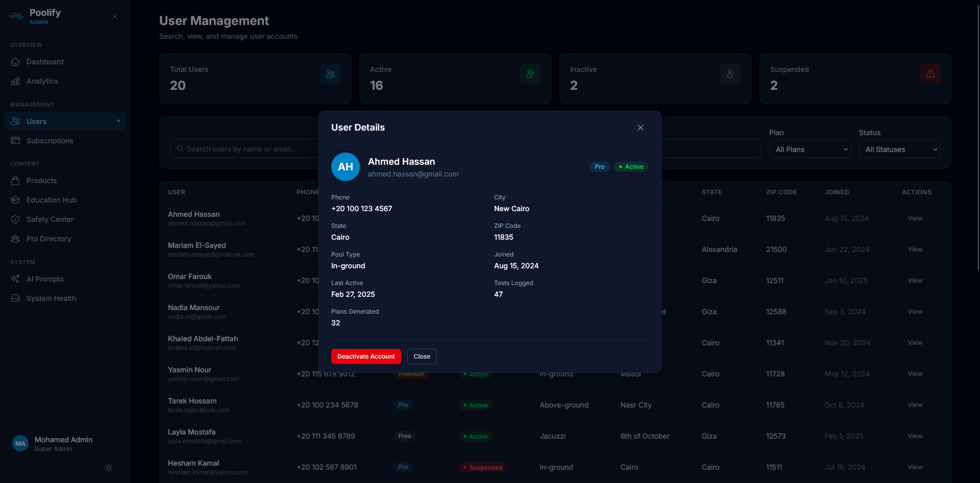
Task: Click the MA admin avatar
Action: coord(20,443)
